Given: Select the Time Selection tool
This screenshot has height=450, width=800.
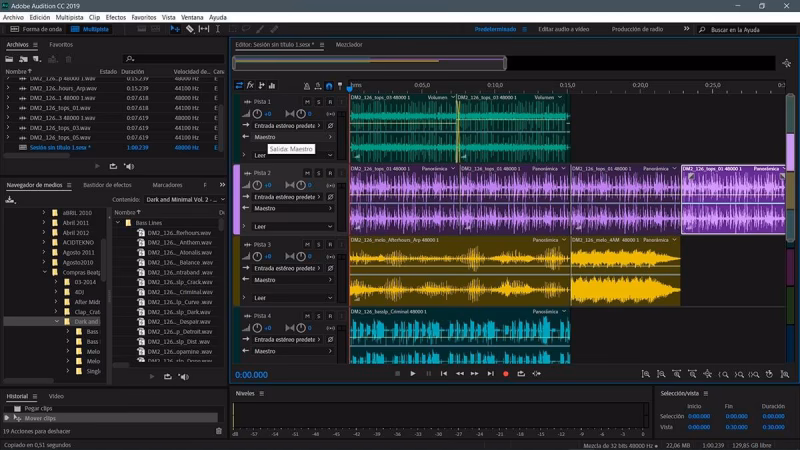Looking at the screenshot, I should tap(217, 29).
